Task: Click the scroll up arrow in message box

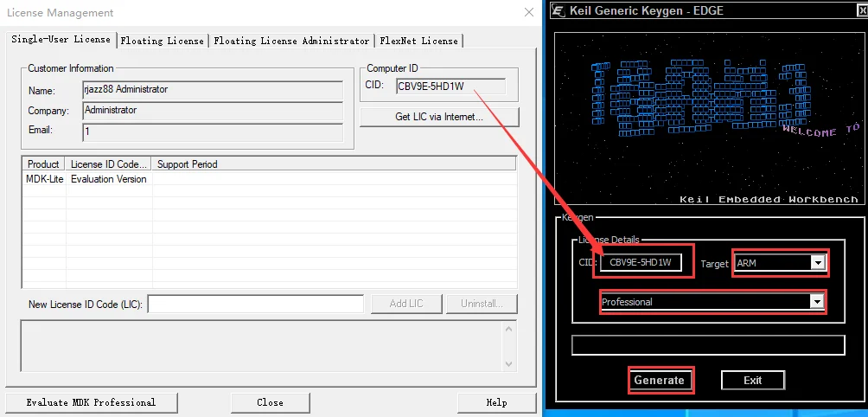Action: (509, 329)
